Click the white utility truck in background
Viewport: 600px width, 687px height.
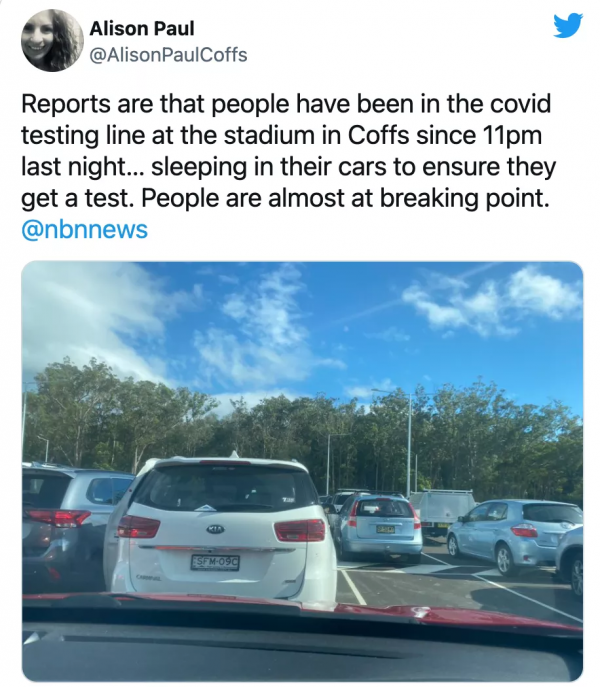tap(442, 511)
